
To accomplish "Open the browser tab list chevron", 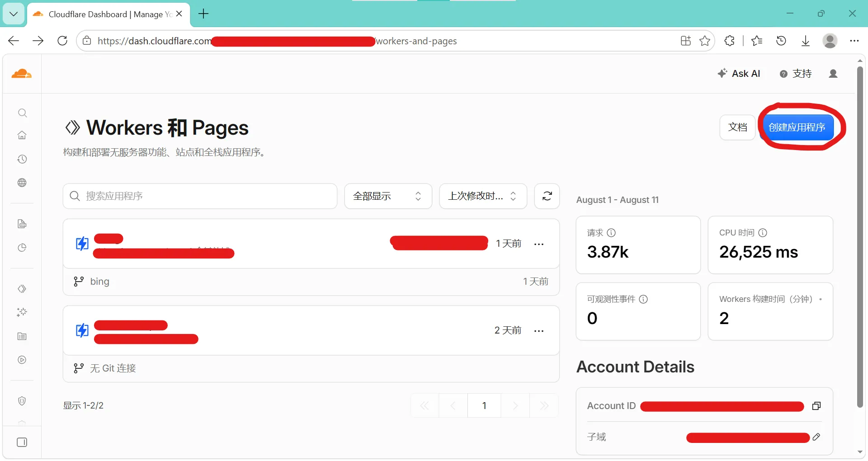I will [14, 14].
